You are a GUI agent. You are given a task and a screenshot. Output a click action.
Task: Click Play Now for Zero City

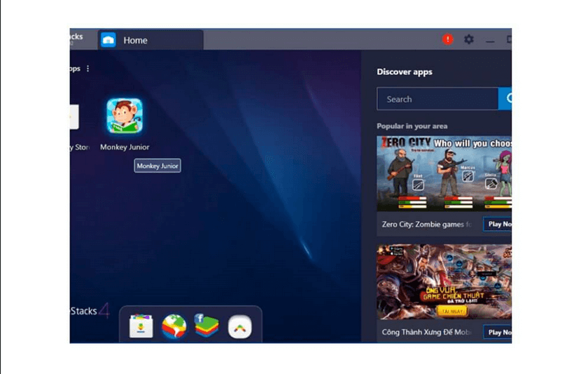[x=498, y=224]
